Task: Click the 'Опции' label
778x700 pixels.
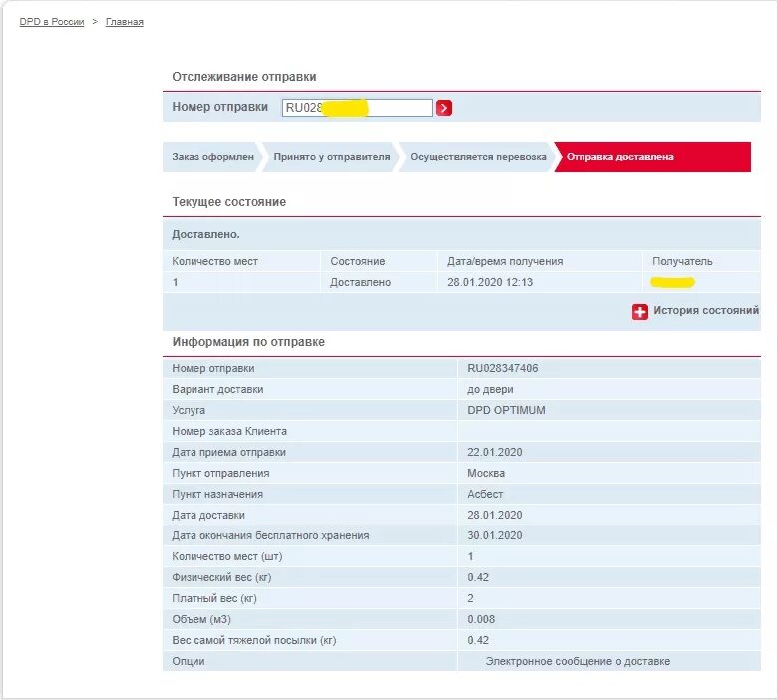Action: pyautogui.click(x=189, y=662)
